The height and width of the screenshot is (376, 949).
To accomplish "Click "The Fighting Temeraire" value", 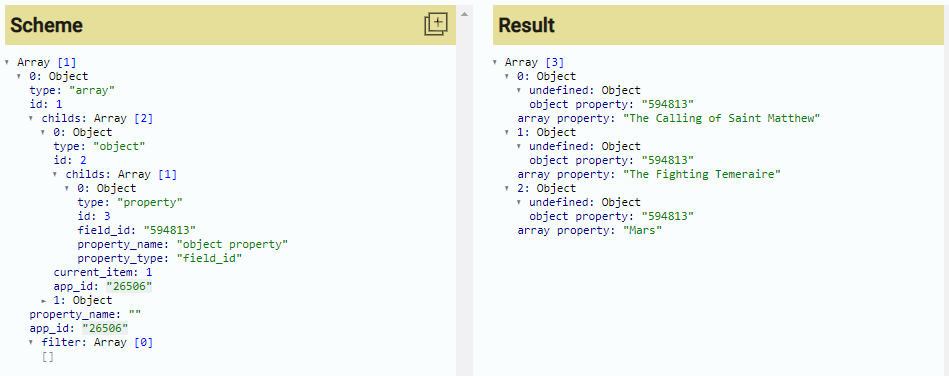I will click(x=702, y=174).
